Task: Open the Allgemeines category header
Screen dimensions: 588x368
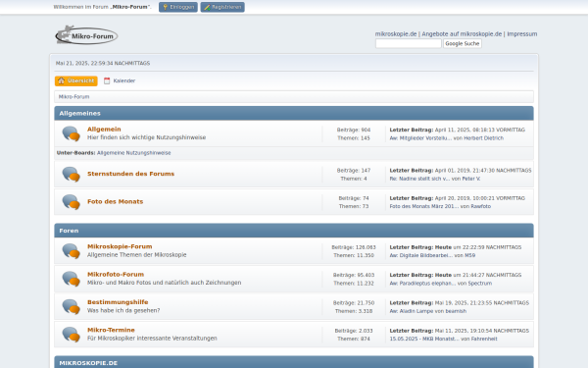Action: 80,114
